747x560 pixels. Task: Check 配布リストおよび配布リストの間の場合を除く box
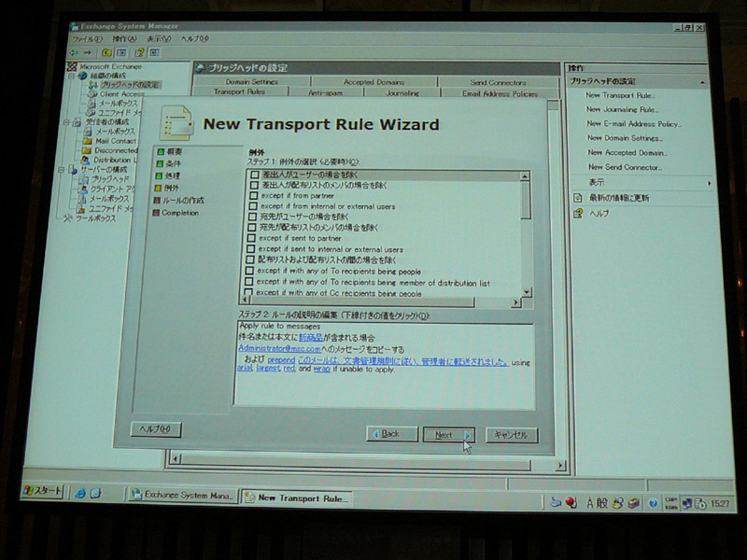coord(250,260)
